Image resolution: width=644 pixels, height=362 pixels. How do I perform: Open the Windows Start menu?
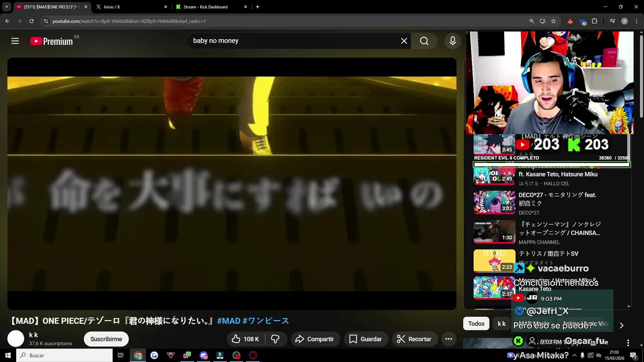click(x=8, y=355)
